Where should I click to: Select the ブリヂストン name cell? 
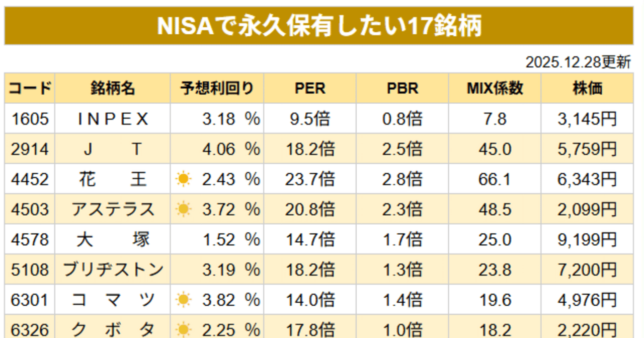tap(113, 270)
